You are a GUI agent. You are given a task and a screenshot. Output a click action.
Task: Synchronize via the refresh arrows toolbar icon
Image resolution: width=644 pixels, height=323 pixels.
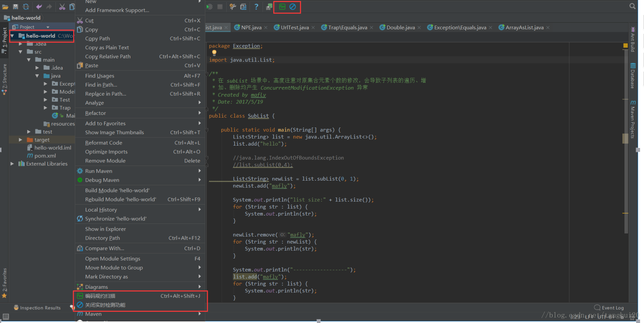click(x=26, y=7)
